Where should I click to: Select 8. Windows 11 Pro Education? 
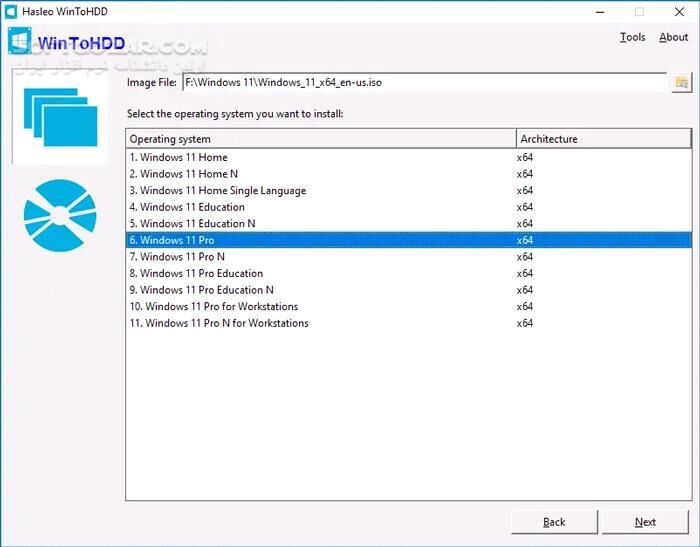(x=408, y=273)
